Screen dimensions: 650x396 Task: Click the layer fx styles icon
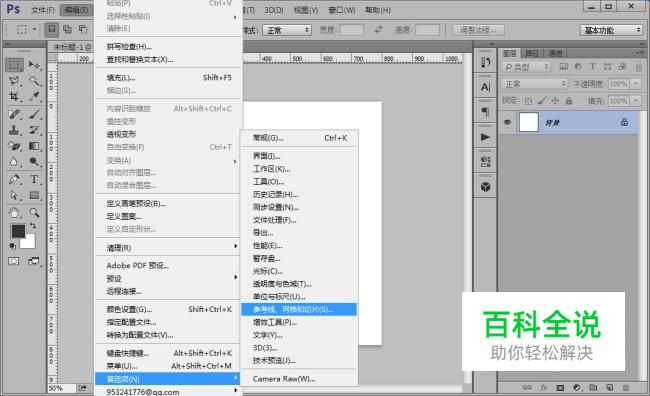point(543,388)
